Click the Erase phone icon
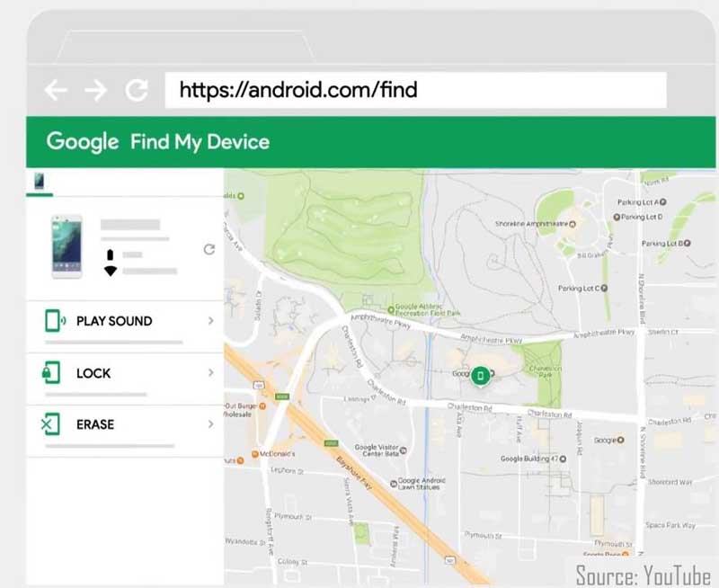The width and height of the screenshot is (719, 588). (x=50, y=423)
